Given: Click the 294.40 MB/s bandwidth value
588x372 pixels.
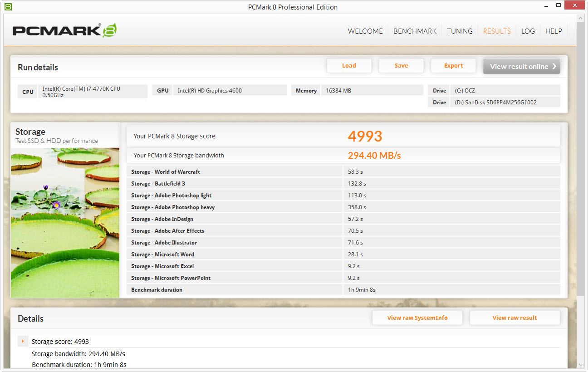Looking at the screenshot, I should tap(374, 156).
